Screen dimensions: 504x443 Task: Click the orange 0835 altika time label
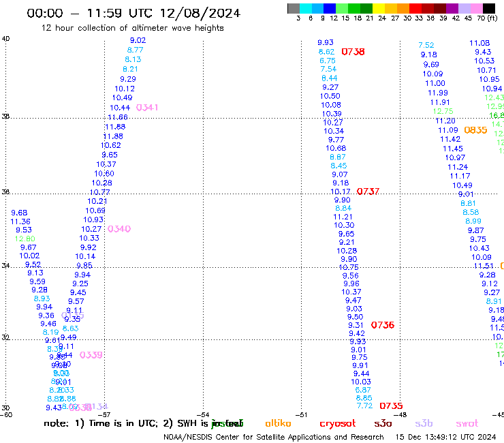click(475, 130)
